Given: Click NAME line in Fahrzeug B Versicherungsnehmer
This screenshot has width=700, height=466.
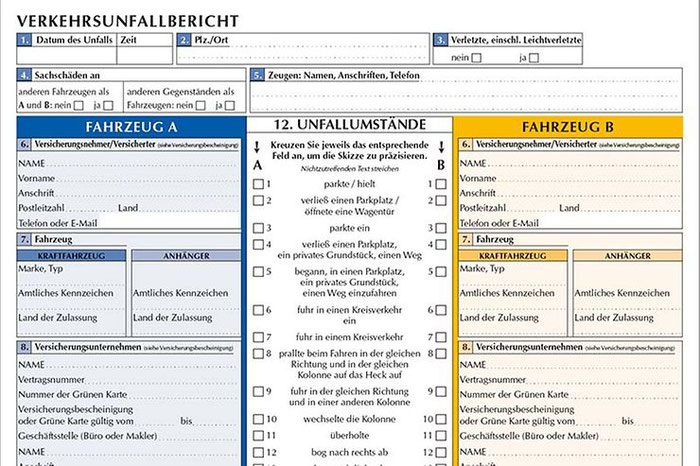Looking at the screenshot, I should [570, 163].
